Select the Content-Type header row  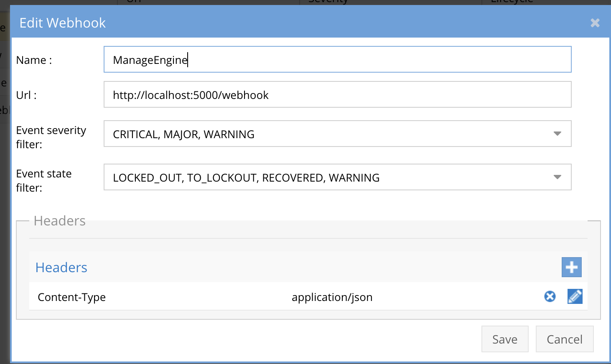pos(167,297)
